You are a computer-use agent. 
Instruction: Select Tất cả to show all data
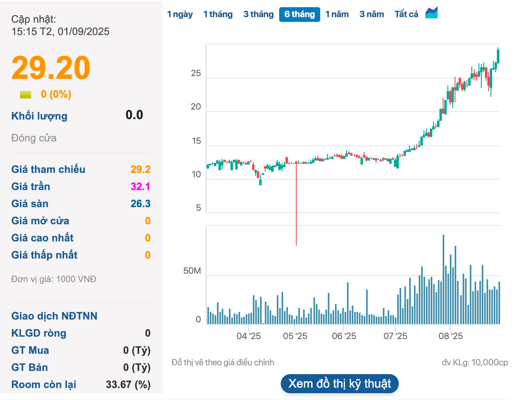[x=406, y=14]
